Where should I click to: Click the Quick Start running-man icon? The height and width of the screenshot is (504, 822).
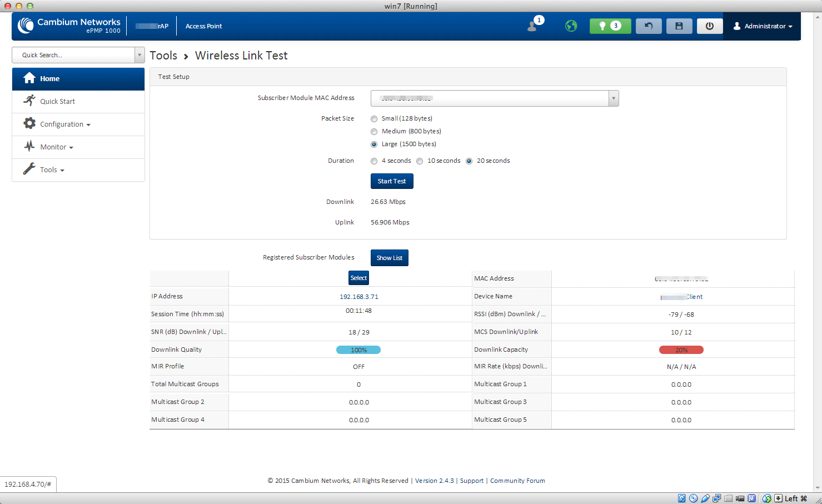pos(29,101)
